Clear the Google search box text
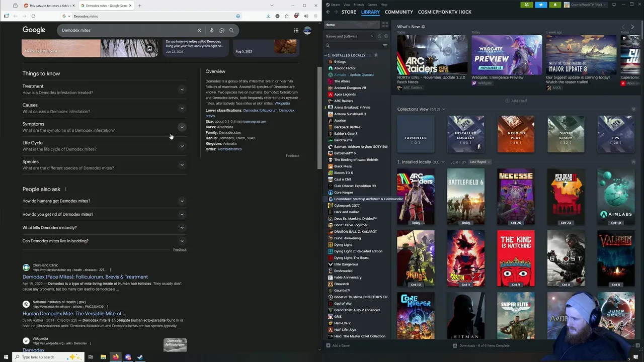The width and height of the screenshot is (644, 362). [199, 30]
